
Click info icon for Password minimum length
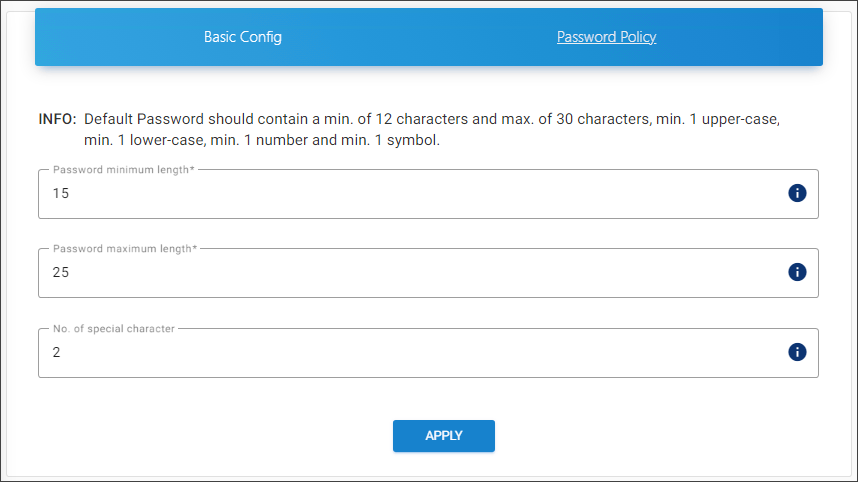[797, 193]
